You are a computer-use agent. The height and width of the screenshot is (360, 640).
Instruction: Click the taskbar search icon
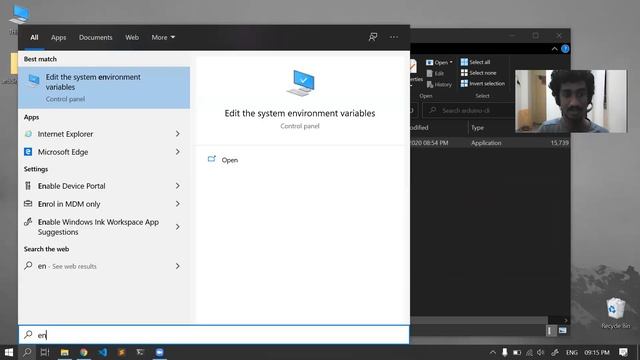click(27, 352)
